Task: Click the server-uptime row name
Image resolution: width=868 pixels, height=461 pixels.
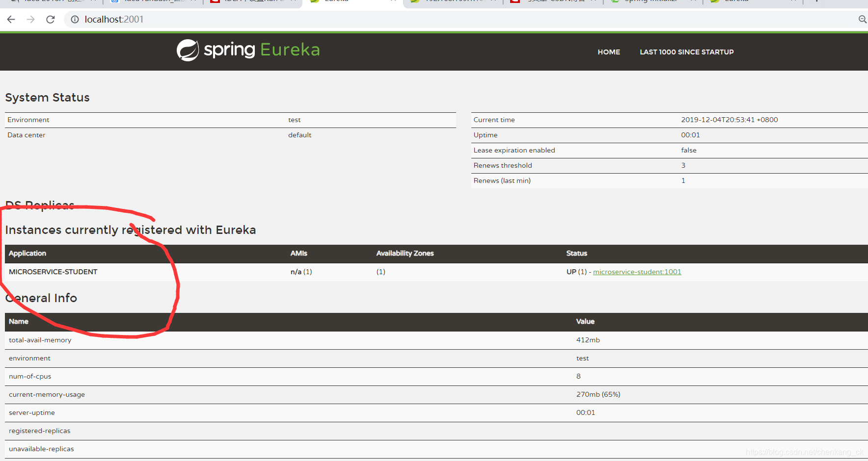Action: pos(32,412)
